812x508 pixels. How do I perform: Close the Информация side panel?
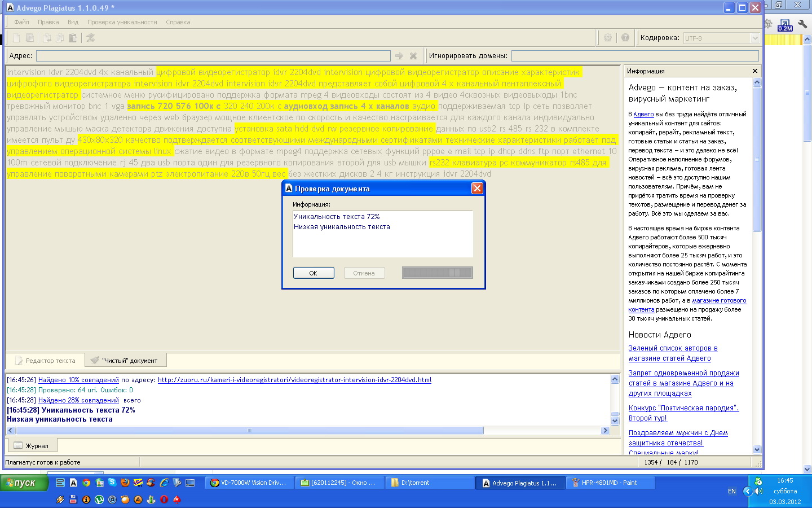click(x=755, y=71)
